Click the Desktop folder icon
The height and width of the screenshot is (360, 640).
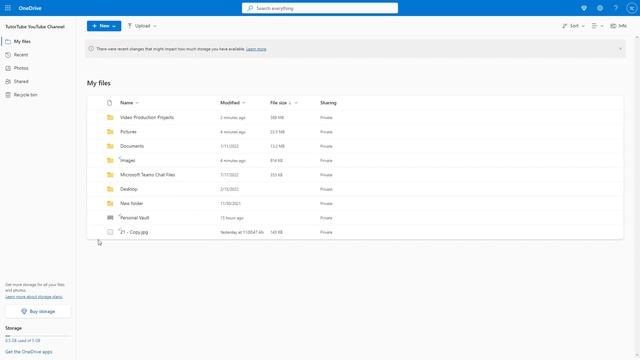point(110,189)
